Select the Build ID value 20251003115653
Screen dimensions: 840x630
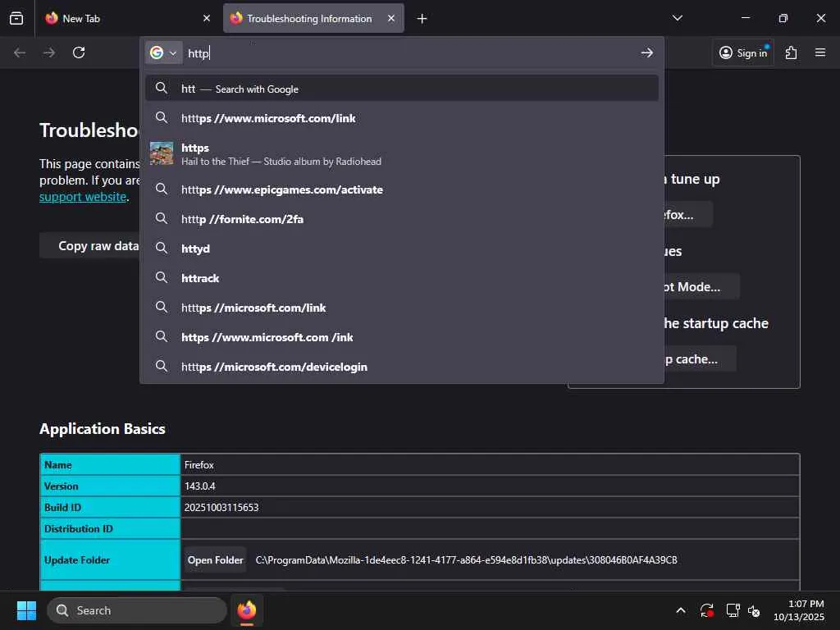[221, 507]
